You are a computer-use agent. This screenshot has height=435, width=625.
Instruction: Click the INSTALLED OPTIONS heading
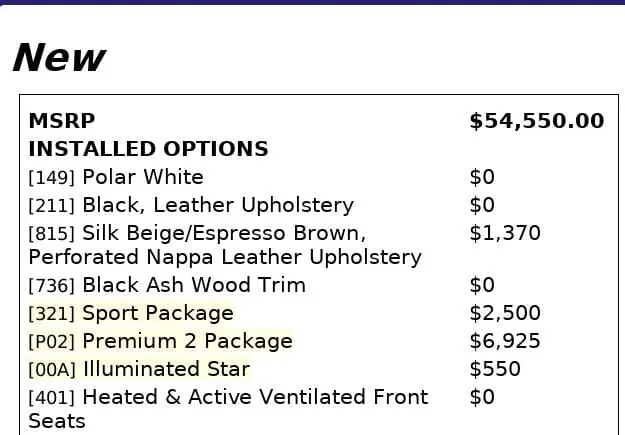click(x=148, y=149)
